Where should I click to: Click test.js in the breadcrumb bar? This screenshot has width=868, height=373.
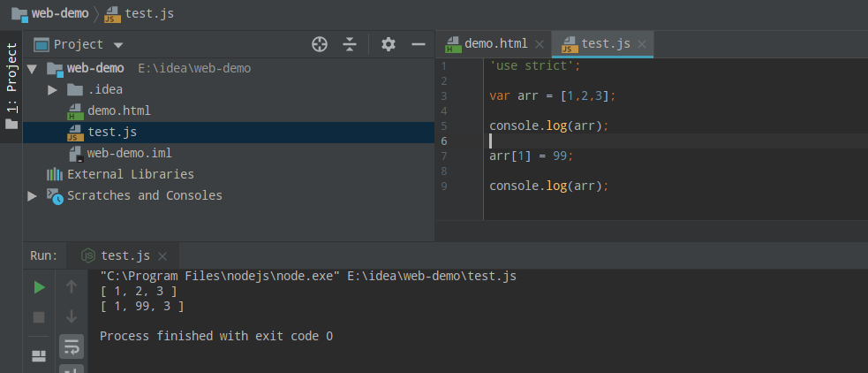(149, 13)
